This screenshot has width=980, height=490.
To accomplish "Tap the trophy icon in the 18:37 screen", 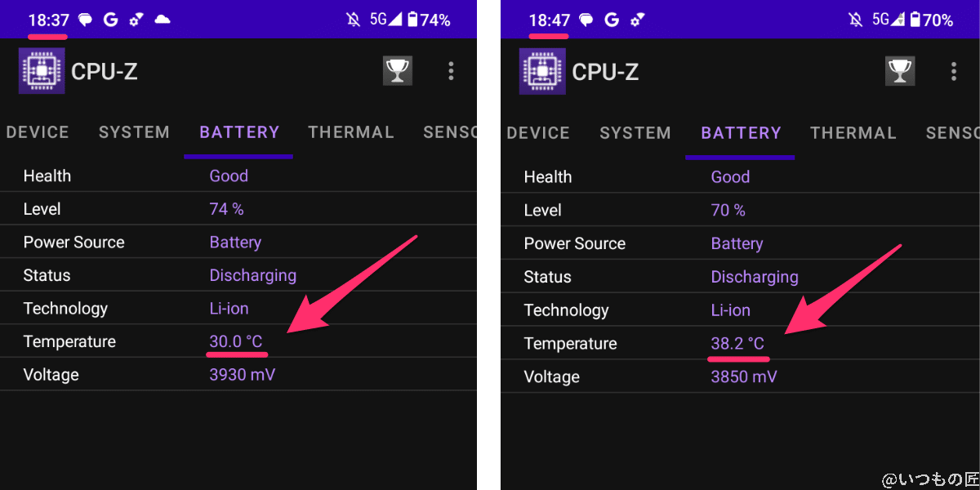I will point(398,71).
